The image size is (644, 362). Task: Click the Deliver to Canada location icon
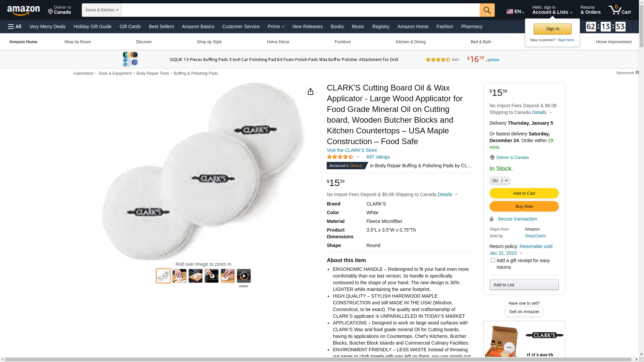[x=492, y=158]
